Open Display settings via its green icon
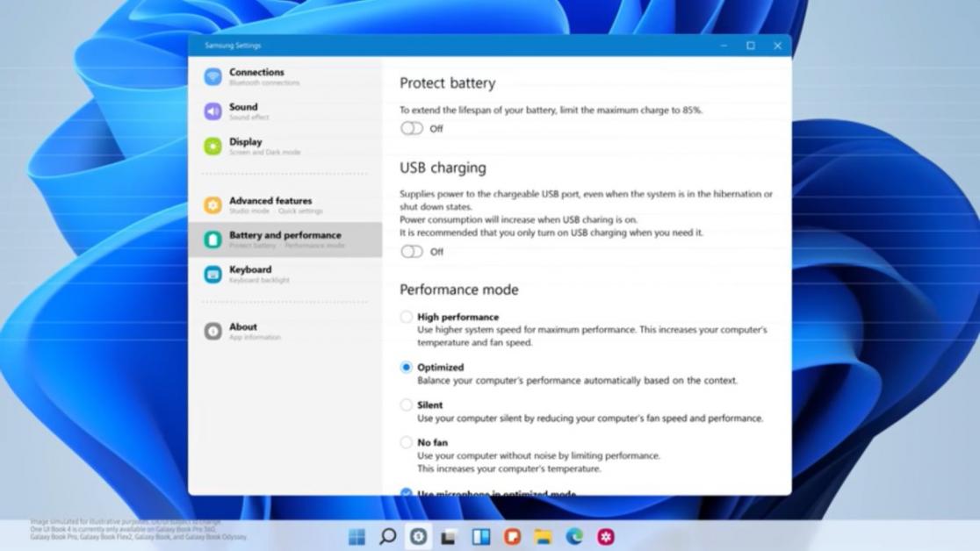980x551 pixels. tap(213, 147)
